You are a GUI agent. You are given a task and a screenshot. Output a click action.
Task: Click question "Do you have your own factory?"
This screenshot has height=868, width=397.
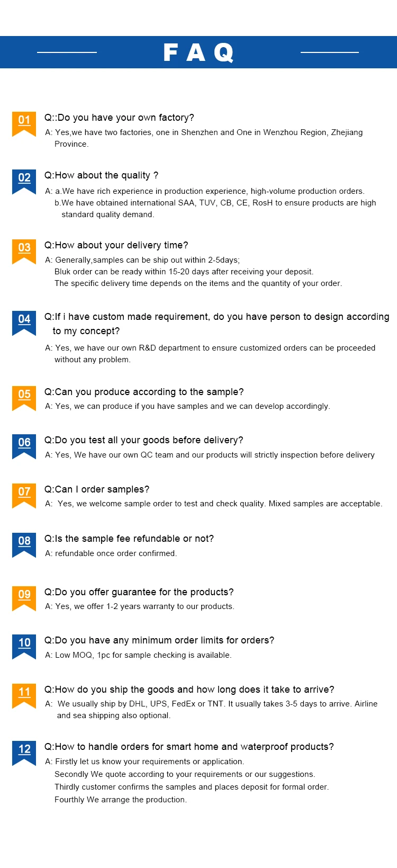pyautogui.click(x=119, y=118)
